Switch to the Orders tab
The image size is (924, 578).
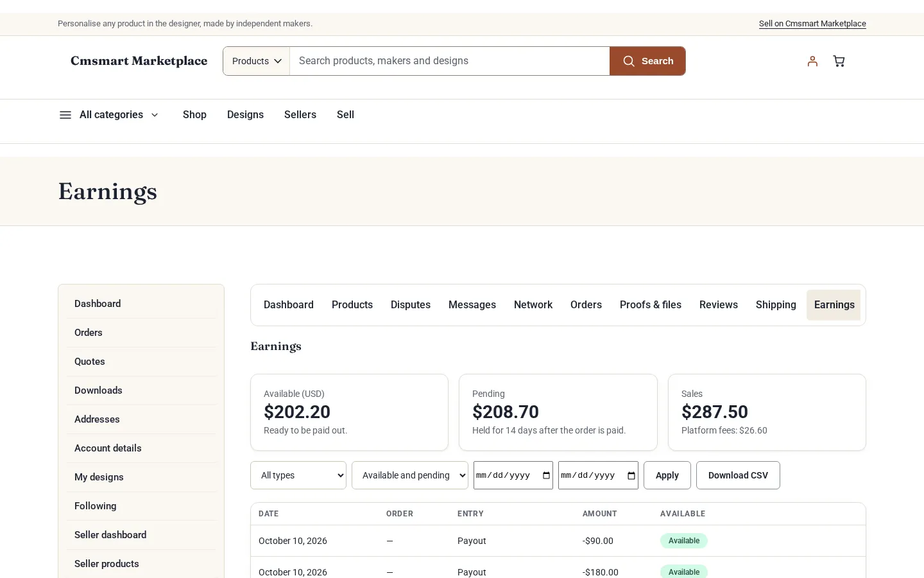click(x=586, y=305)
